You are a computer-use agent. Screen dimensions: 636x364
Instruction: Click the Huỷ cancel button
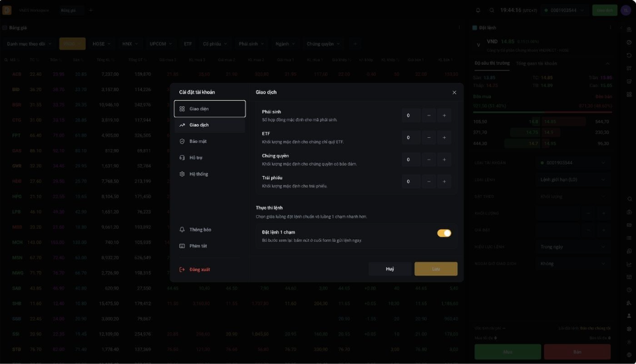tap(390, 269)
